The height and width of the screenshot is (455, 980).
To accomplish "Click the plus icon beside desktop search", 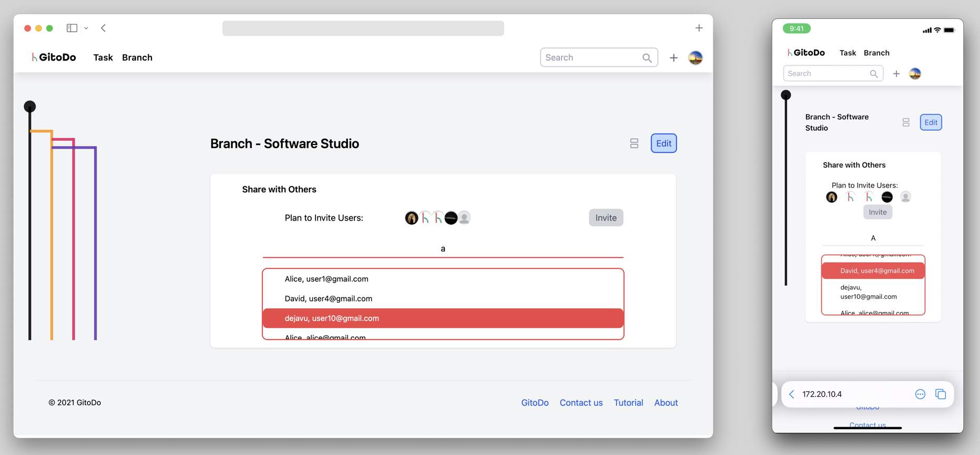I will pos(673,58).
